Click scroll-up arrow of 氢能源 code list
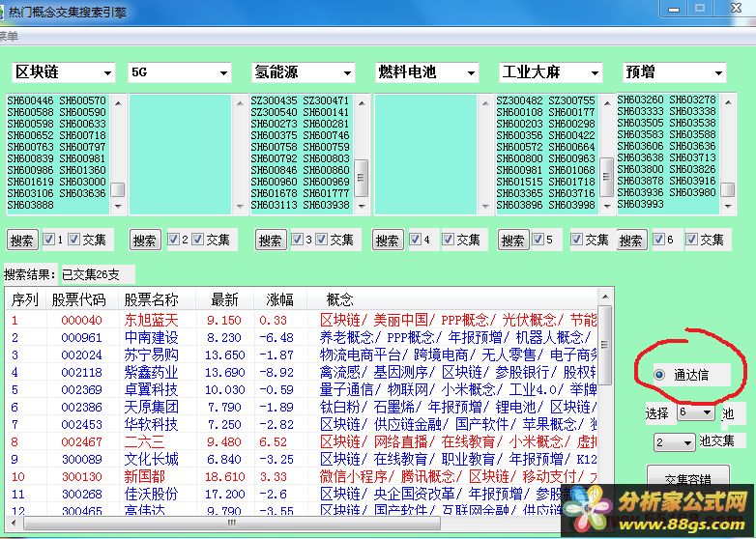Viewport: 756px width, 539px height. click(x=362, y=103)
